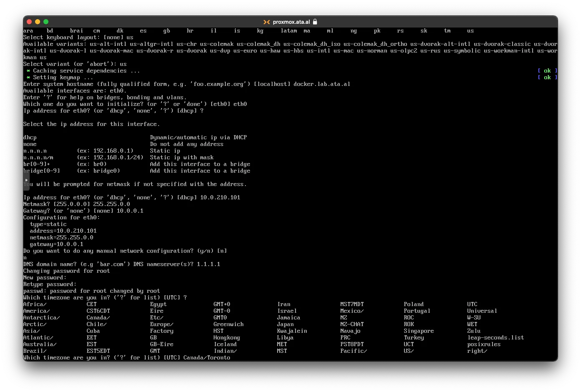Click 'posixrules' in the timezone list
The height and width of the screenshot is (392, 581).
click(x=484, y=344)
